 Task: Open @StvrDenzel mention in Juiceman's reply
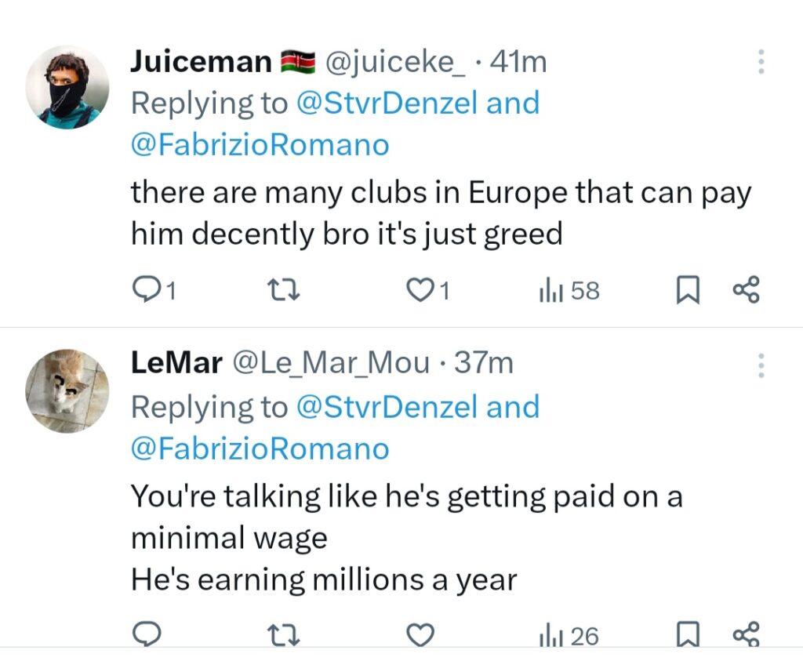388,104
